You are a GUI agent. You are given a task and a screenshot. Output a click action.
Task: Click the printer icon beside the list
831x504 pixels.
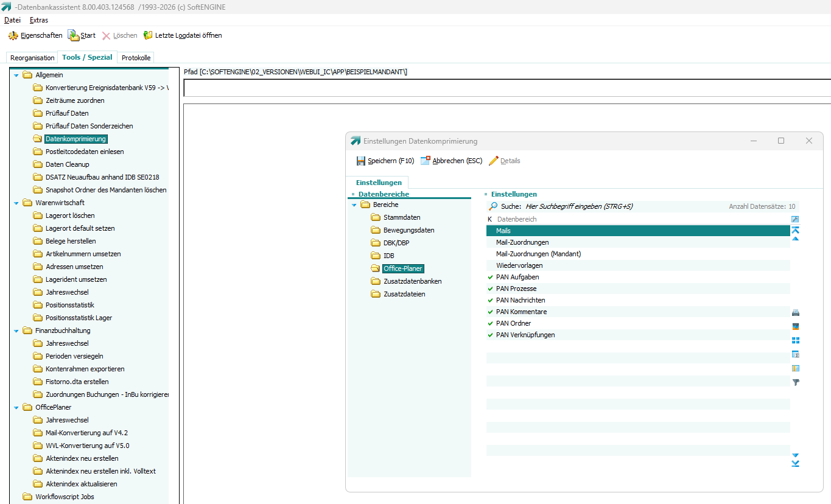[x=795, y=312]
